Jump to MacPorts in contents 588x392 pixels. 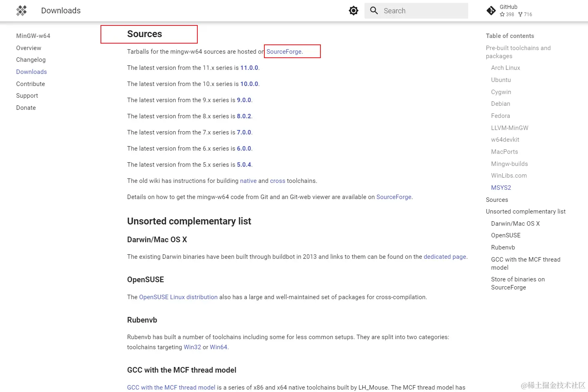pyautogui.click(x=504, y=152)
